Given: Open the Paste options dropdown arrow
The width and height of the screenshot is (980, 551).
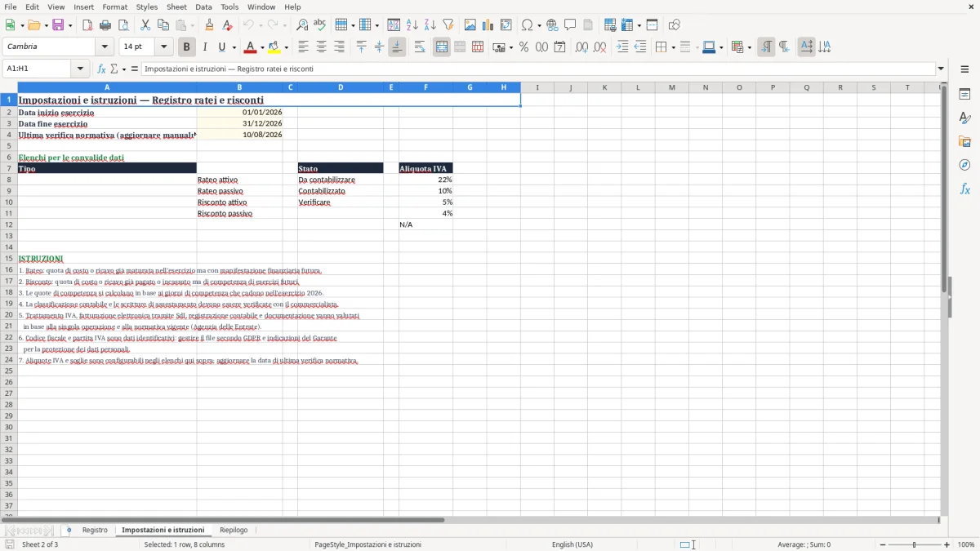Looking at the screenshot, I should 192,25.
